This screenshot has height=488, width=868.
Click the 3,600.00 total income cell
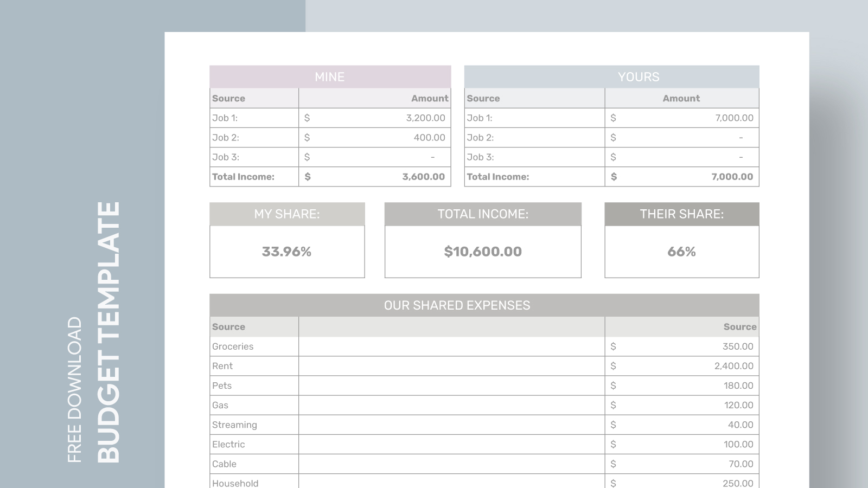374,177
